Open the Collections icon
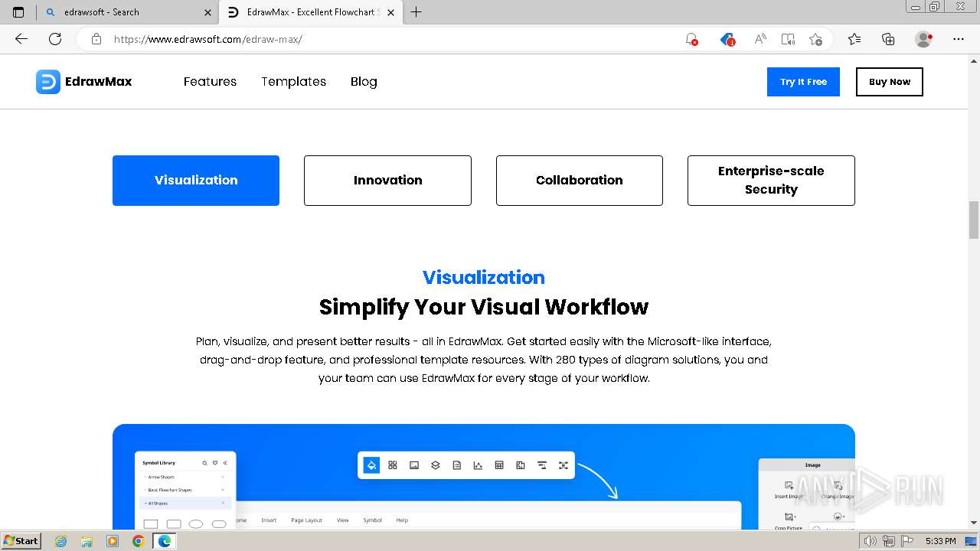Image resolution: width=980 pixels, height=551 pixels. pyautogui.click(x=888, y=39)
